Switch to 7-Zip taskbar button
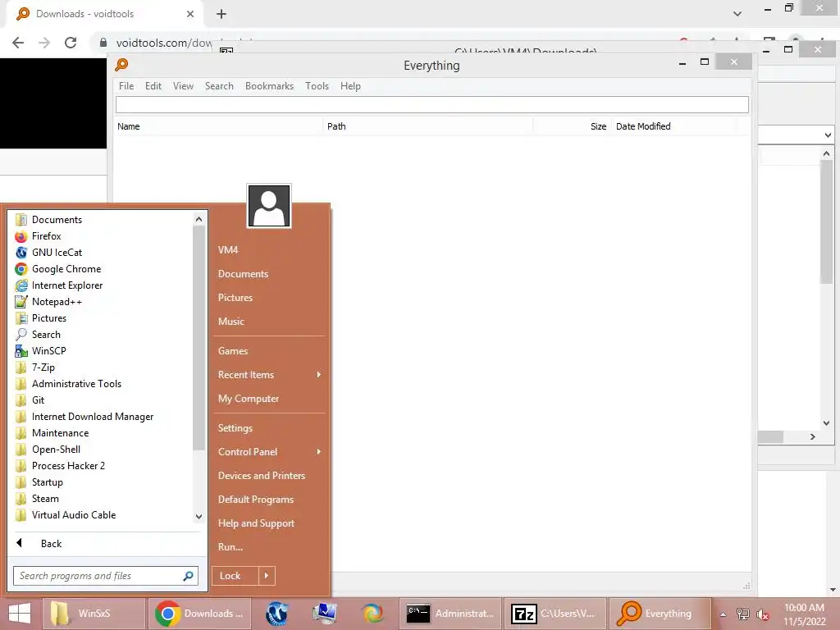The image size is (840, 630). tap(555, 614)
